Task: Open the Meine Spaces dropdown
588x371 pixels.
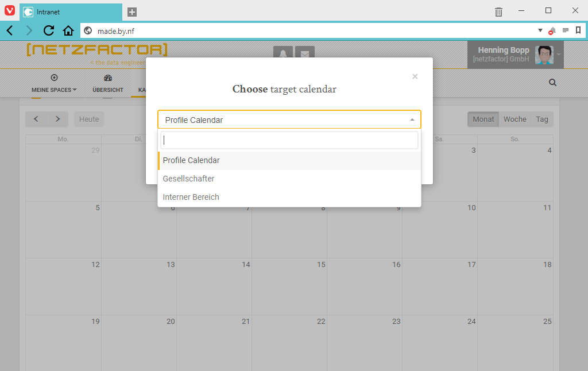Action: coord(54,84)
